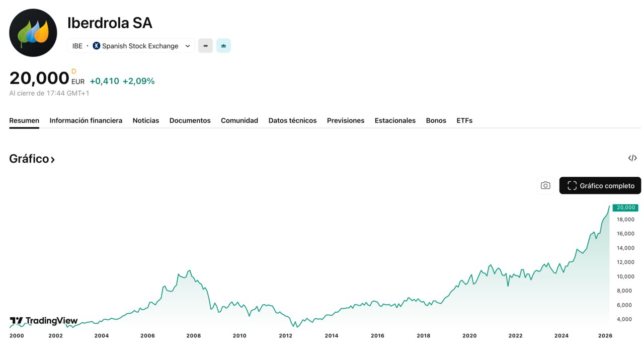Screen dimensions: 644x350
Task: Select the Datos técnicos tab
Action: coord(292,120)
